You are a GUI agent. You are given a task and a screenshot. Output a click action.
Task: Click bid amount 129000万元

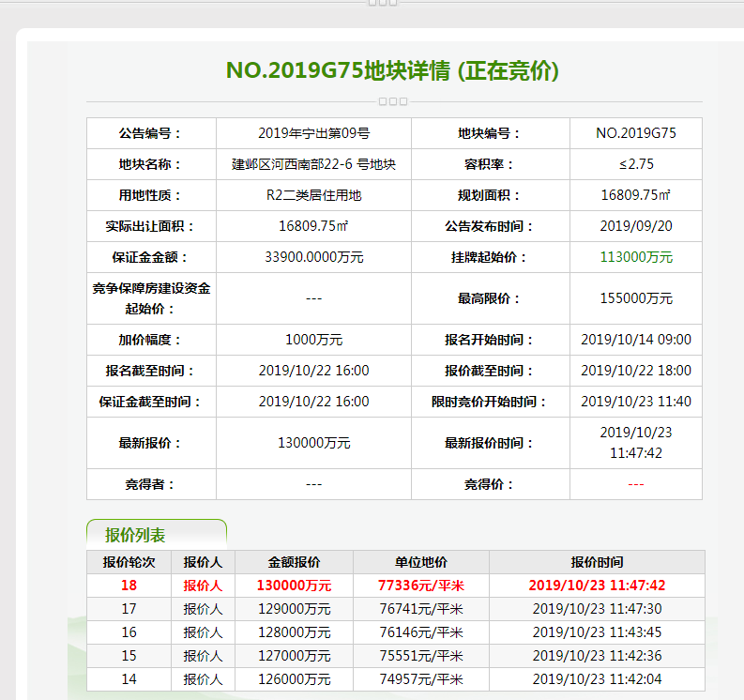coord(295,609)
